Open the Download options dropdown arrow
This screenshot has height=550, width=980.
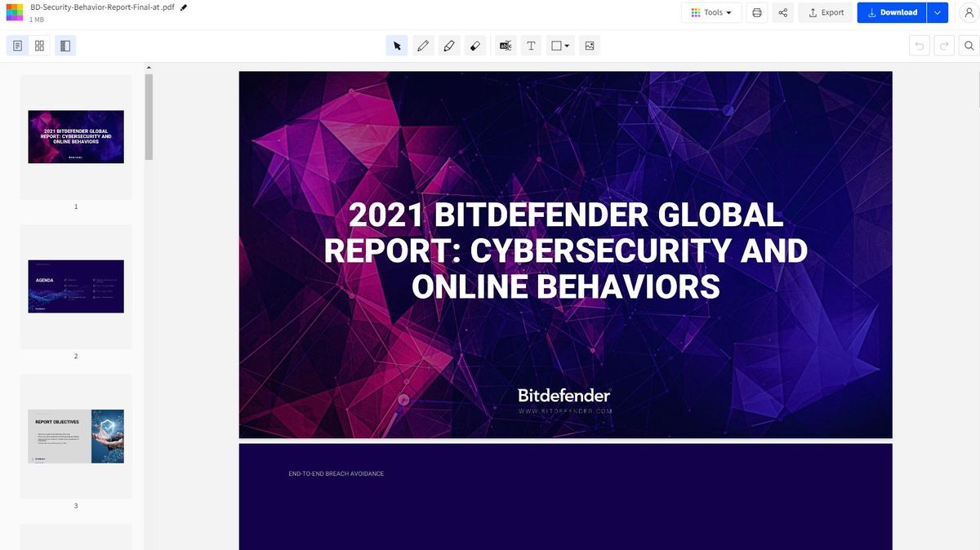point(938,12)
